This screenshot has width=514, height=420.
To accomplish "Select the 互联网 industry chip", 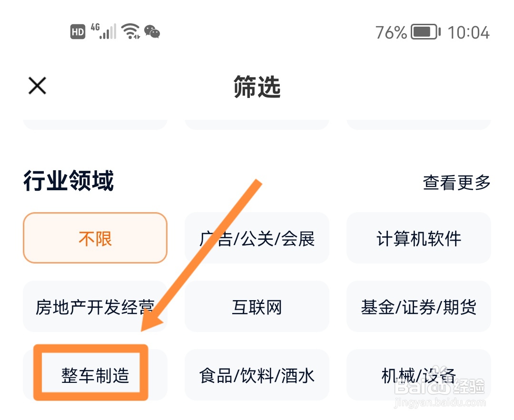I will coord(257,307).
